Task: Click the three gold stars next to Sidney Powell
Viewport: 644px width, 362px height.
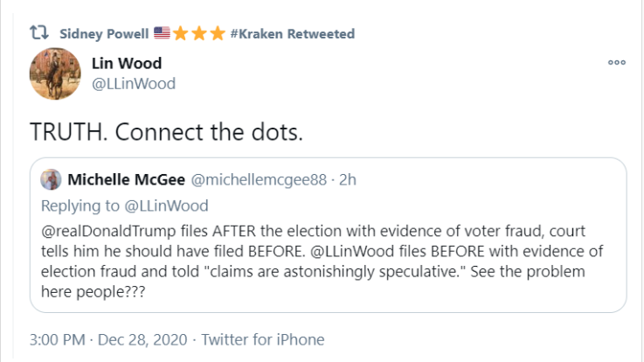Action: 199,33
